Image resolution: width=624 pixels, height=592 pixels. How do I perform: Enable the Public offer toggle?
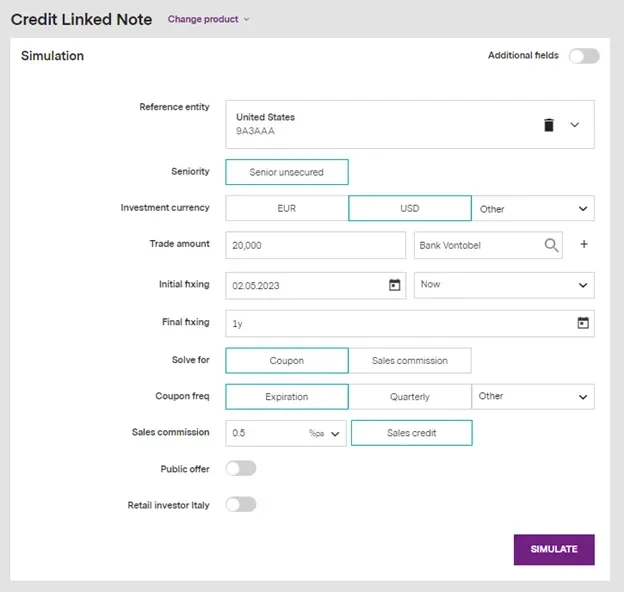coord(241,468)
